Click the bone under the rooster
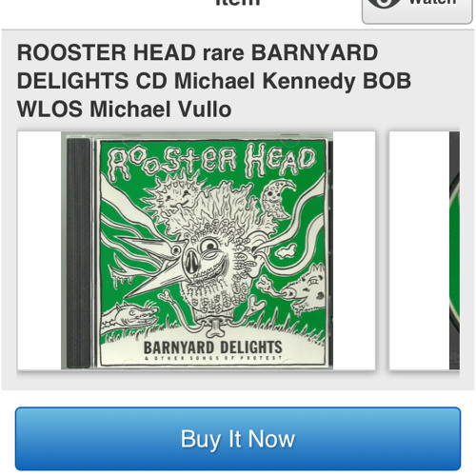This screenshot has height=476, width=476. tap(216, 328)
